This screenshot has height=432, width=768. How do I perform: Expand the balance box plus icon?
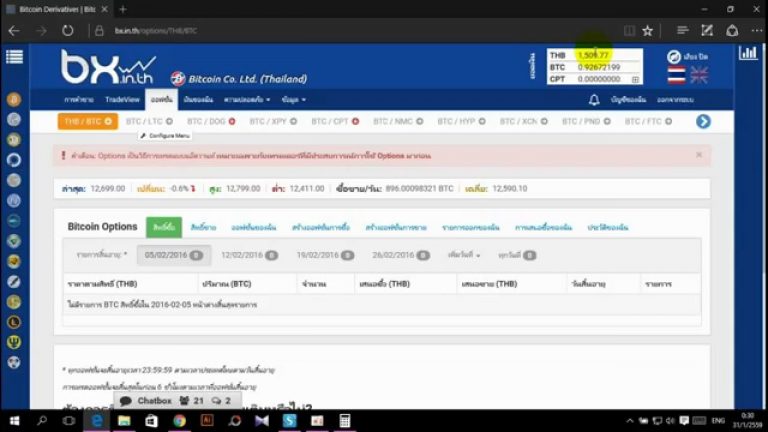pyautogui.click(x=635, y=79)
